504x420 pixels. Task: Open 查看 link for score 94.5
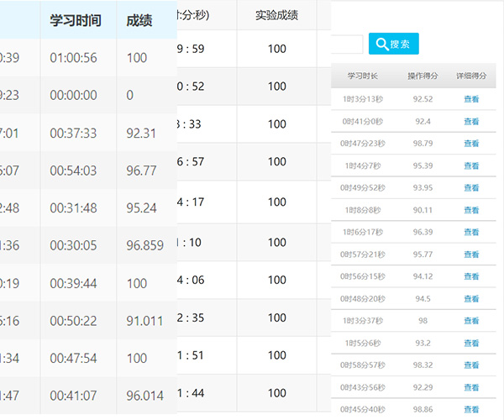[x=471, y=298]
